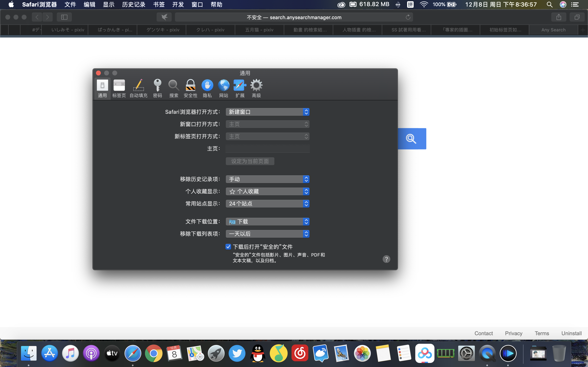Open the 历史记录 menu in menu bar
588x367 pixels.
(x=133, y=4)
